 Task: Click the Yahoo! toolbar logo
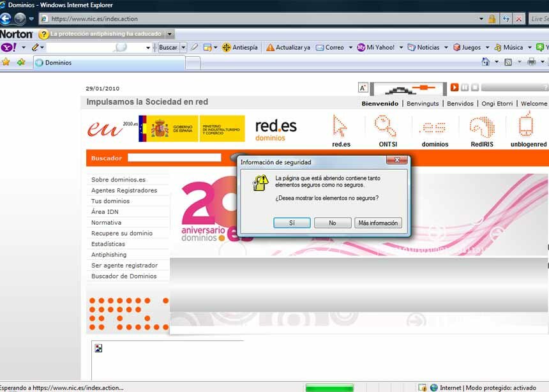(9, 47)
